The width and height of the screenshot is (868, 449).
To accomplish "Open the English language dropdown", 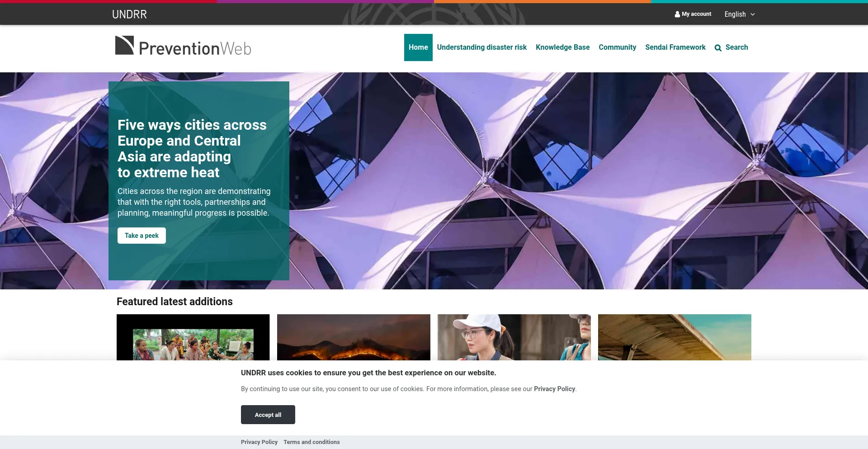I will point(740,14).
